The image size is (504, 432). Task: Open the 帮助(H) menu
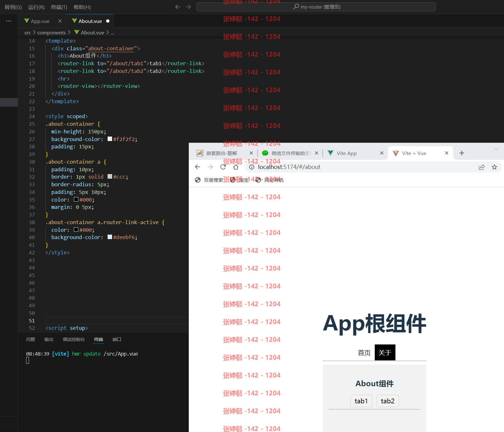tap(82, 7)
